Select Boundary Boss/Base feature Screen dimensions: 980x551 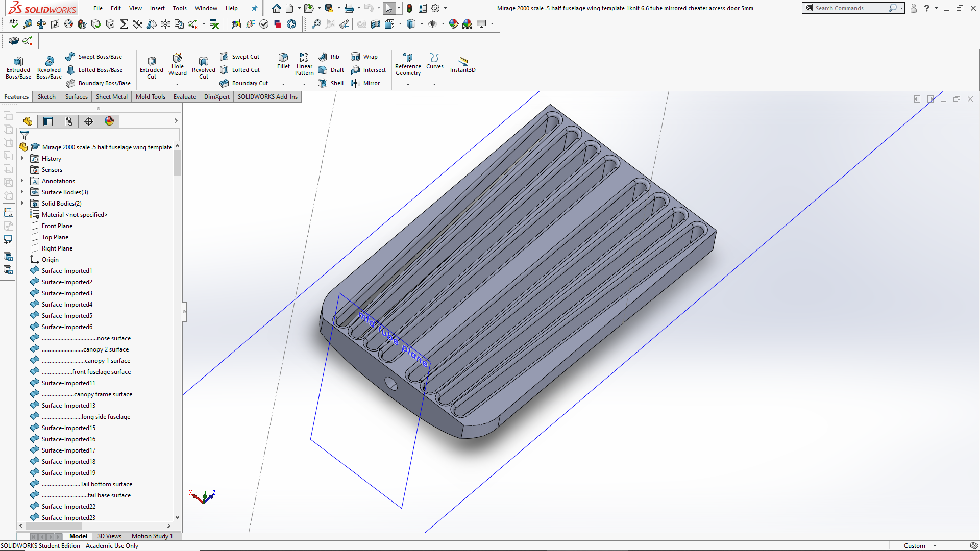point(99,83)
